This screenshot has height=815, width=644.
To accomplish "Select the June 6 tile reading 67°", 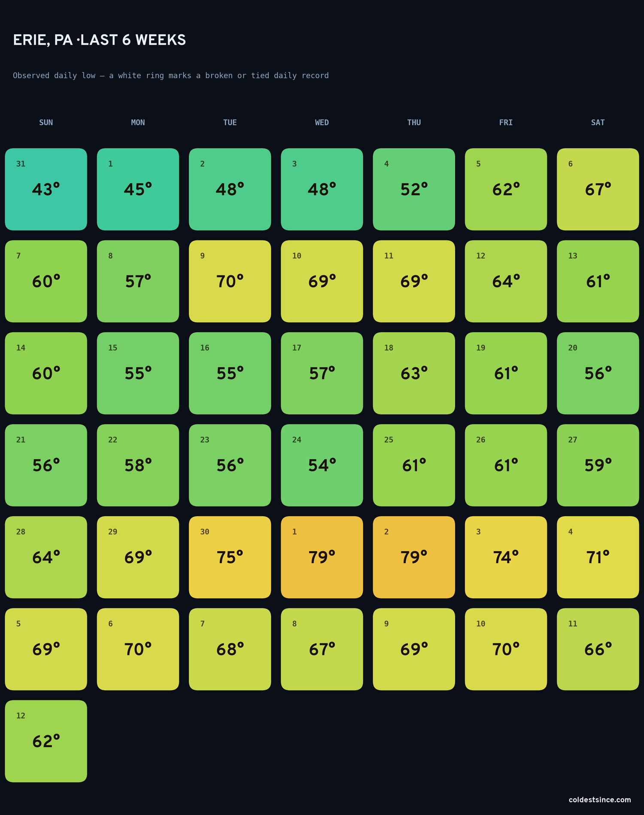I will tap(598, 189).
